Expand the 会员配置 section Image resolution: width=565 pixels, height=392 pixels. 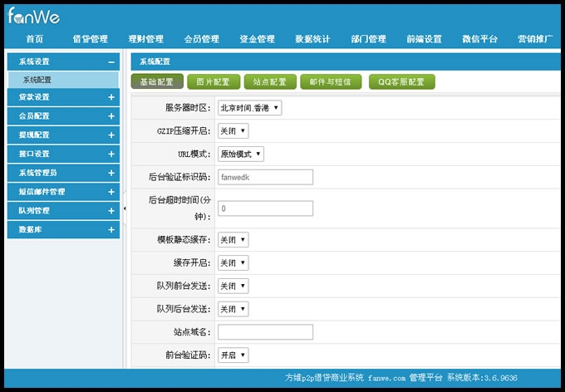pyautogui.click(x=63, y=116)
